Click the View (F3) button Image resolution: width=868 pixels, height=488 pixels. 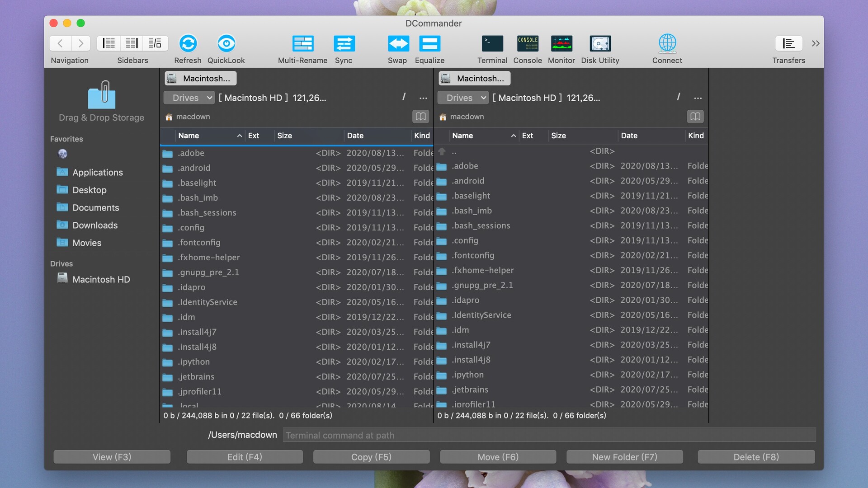(x=112, y=457)
